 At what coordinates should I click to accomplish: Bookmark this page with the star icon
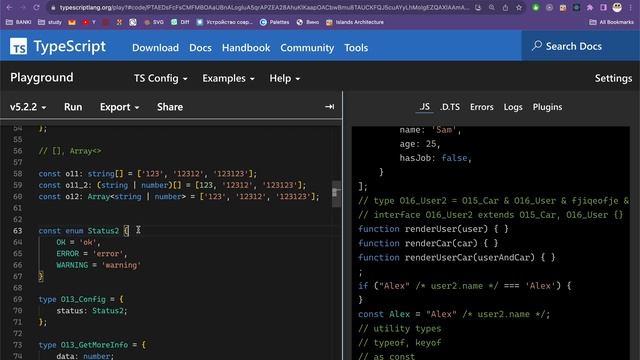click(519, 7)
